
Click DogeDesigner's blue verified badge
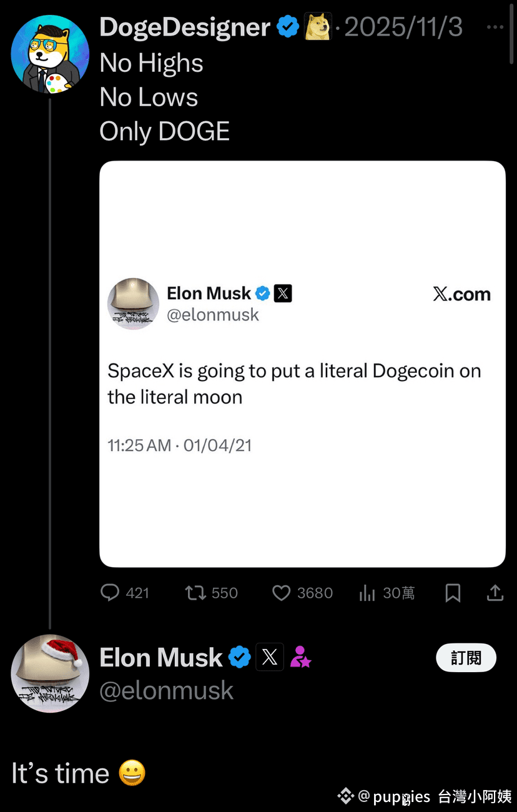pos(288,27)
